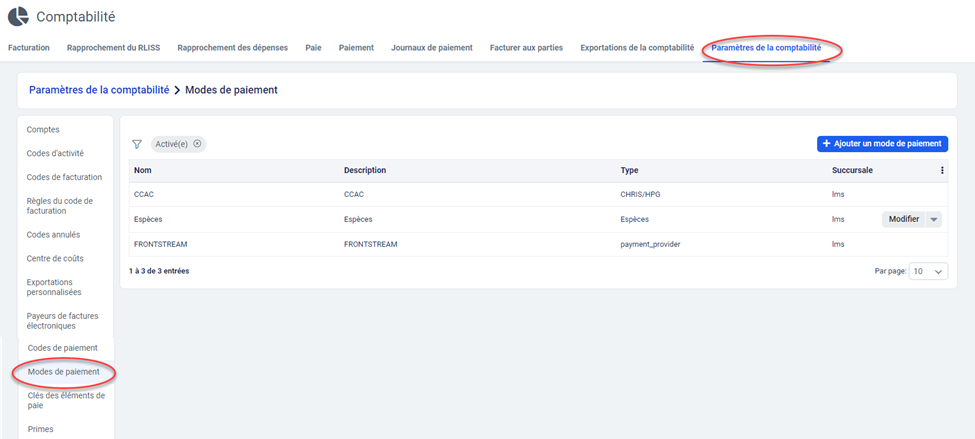975x439 pixels.
Task: Open Centre de coûts in the sidebar
Action: [x=55, y=258]
